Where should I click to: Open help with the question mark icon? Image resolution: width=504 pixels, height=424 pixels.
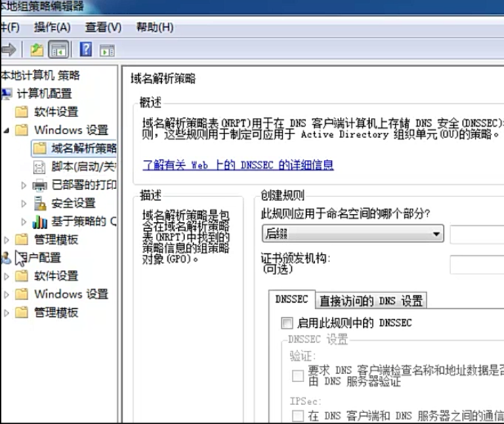tap(86, 49)
